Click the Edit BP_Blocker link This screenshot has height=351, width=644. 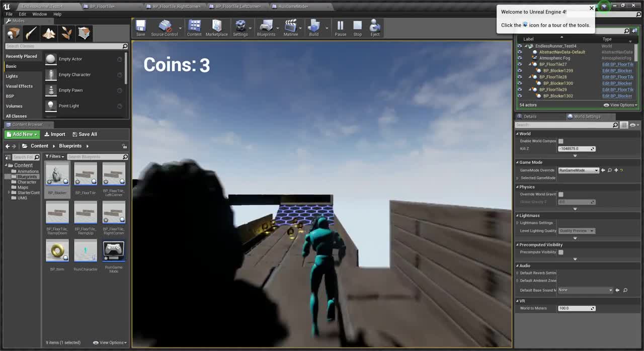click(617, 70)
